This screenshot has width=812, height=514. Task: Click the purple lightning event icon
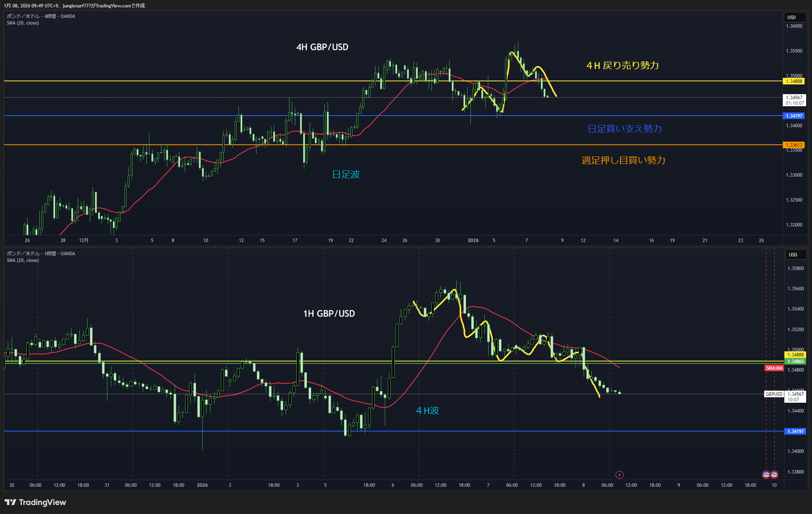[619, 475]
